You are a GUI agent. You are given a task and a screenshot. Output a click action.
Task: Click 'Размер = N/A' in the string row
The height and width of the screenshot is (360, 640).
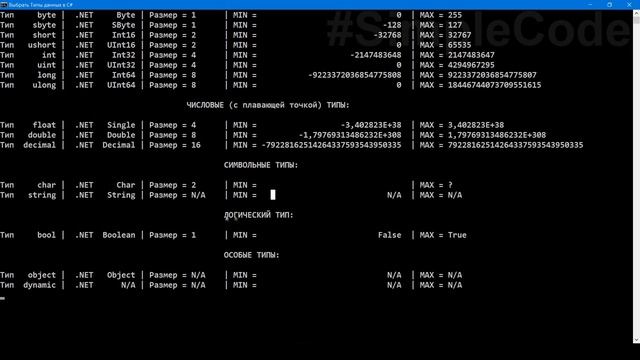(177, 195)
